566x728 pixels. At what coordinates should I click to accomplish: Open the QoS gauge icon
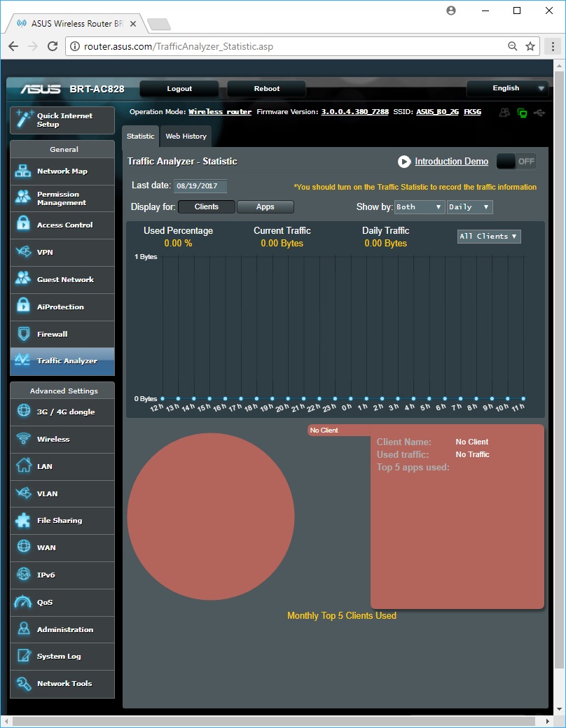point(24,602)
